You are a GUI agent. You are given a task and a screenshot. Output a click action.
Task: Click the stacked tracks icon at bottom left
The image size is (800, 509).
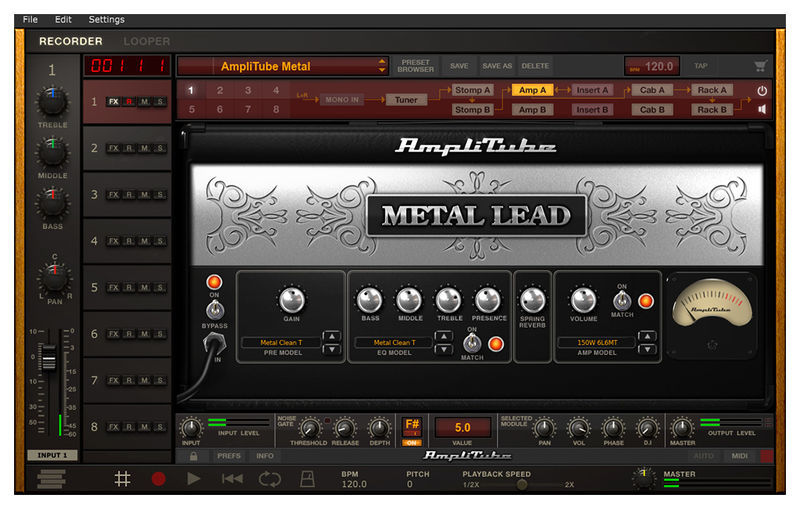point(51,479)
